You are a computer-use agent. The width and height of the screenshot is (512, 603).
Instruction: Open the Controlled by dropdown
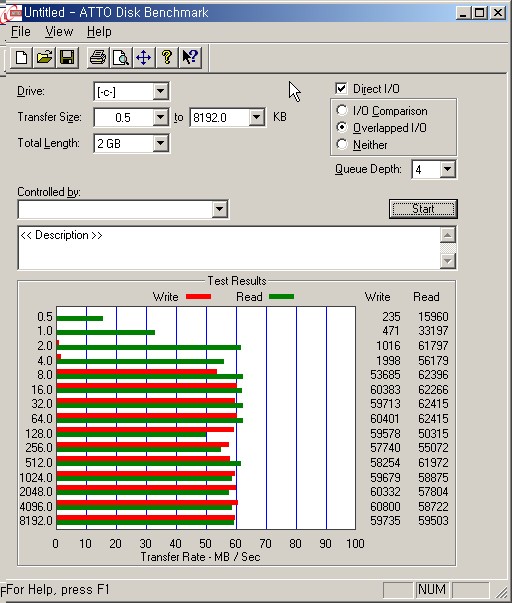click(219, 209)
